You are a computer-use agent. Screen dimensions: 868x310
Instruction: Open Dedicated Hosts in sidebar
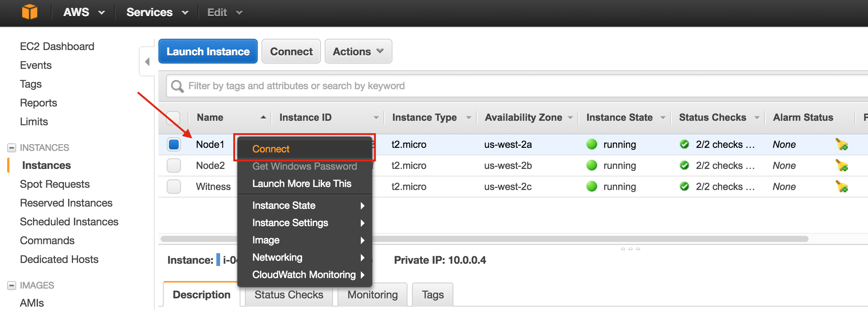59,259
